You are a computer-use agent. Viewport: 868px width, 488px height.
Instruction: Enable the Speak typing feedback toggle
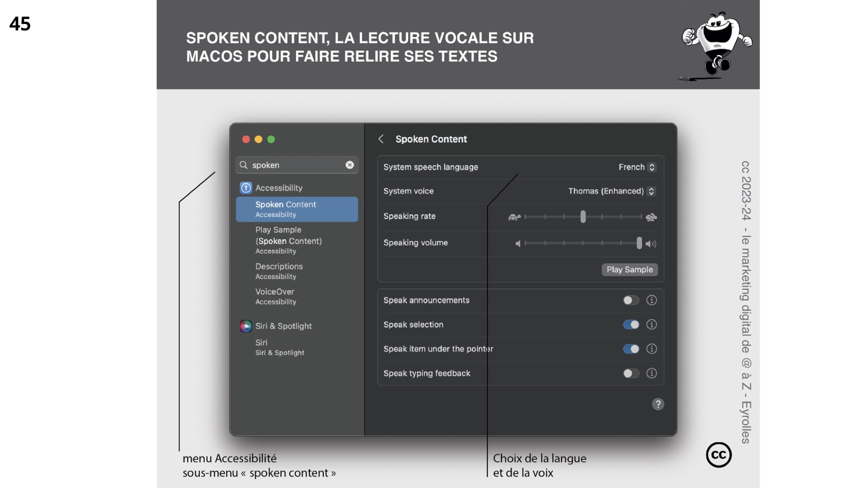pyautogui.click(x=631, y=373)
